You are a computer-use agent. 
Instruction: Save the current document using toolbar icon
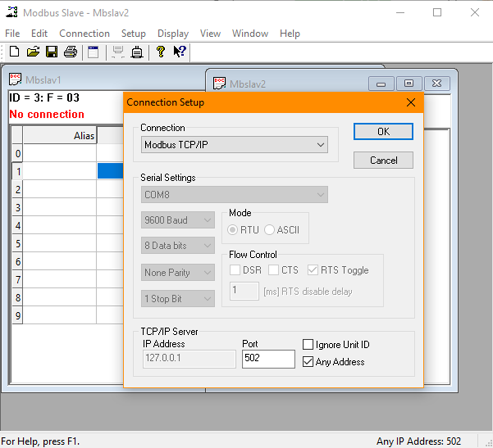pyautogui.click(x=52, y=52)
